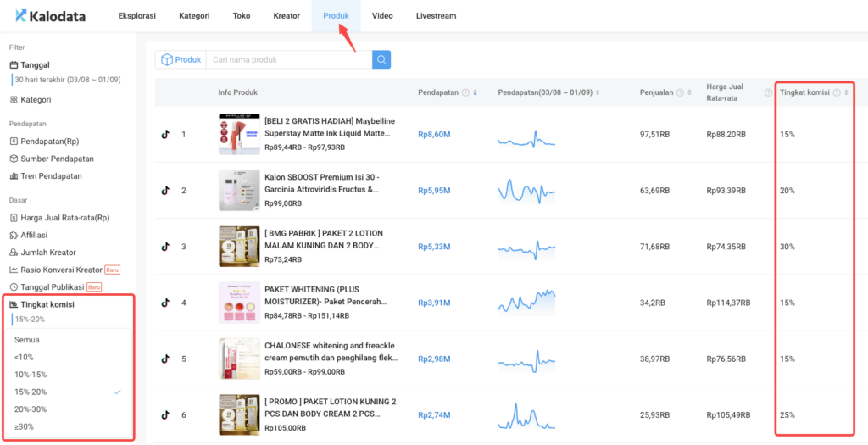Image resolution: width=868 pixels, height=445 pixels.
Task: Click the Jumlah Kreator person icon
Action: pyautogui.click(x=14, y=252)
